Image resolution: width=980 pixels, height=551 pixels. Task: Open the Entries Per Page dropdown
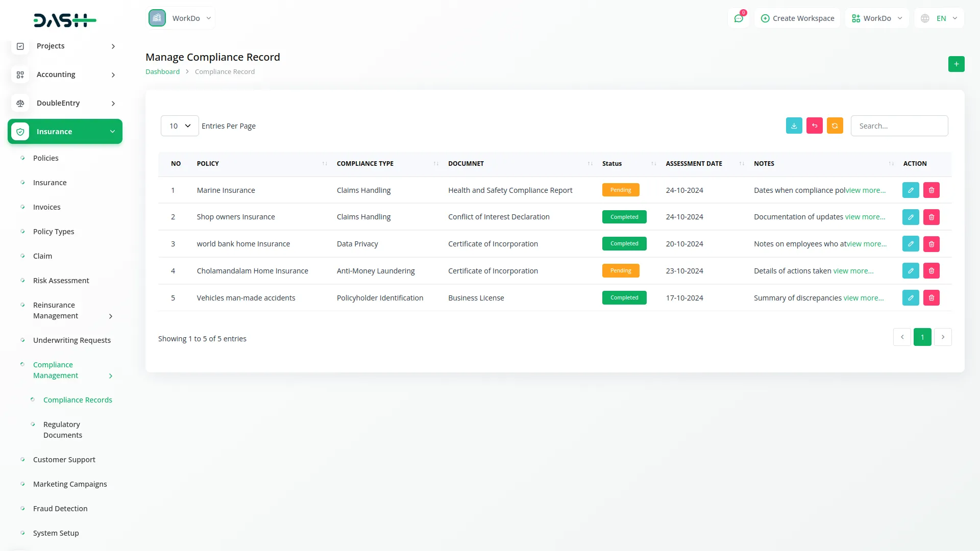179,126
